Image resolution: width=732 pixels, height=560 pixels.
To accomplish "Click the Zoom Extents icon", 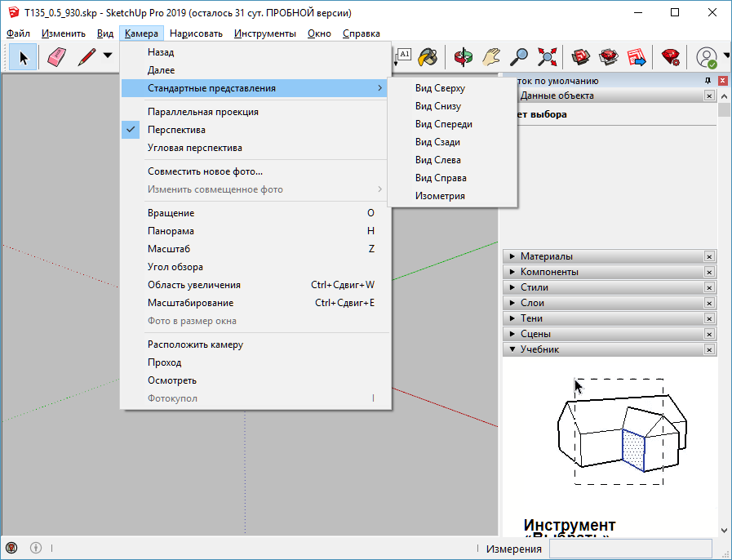I will pos(547,56).
